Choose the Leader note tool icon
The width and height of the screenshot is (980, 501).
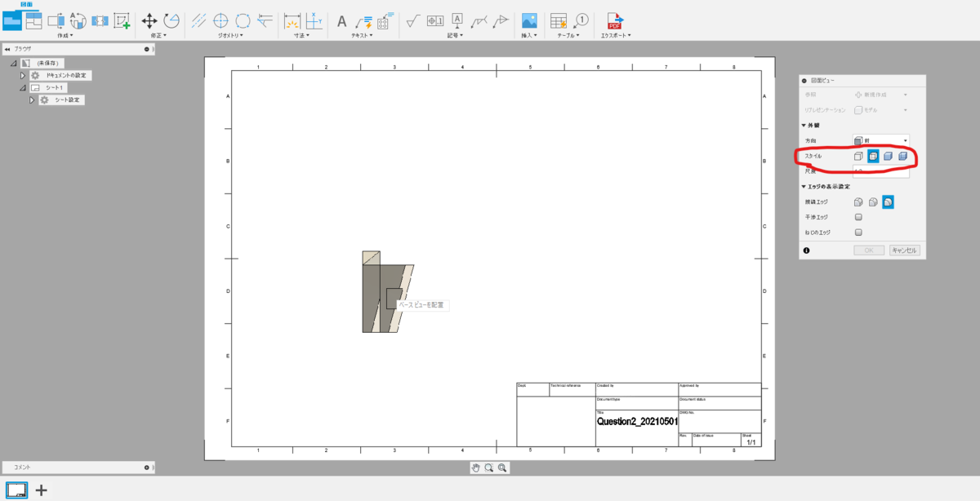363,21
